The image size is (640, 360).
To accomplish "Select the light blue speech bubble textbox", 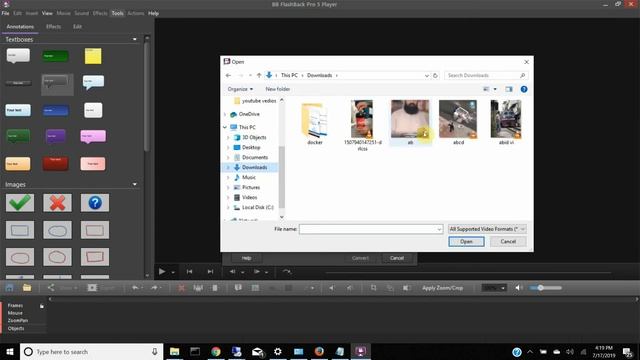I will (x=93, y=83).
